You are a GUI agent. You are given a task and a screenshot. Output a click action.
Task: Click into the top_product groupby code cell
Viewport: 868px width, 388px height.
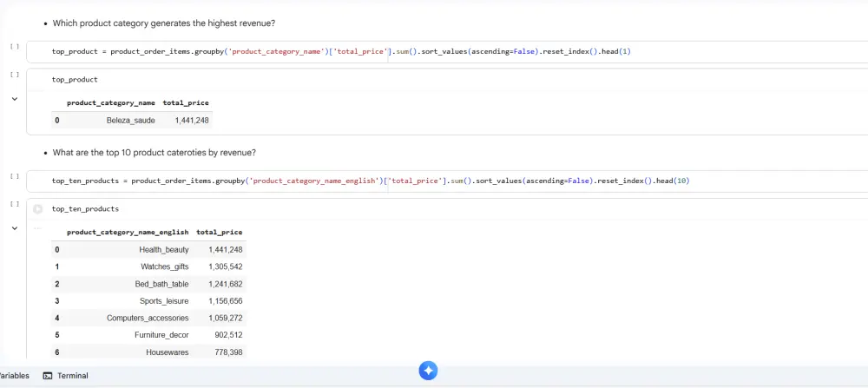(x=447, y=52)
